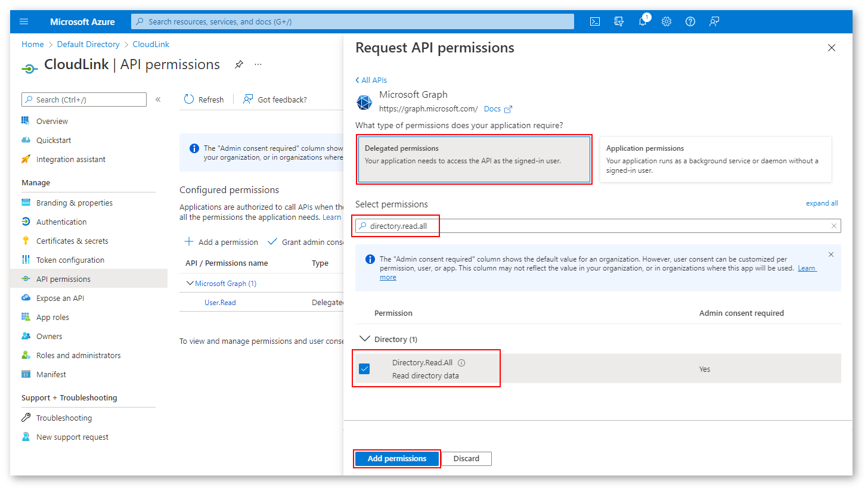This screenshot has width=868, height=491.
Task: Open the Azure portal hamburger menu
Action: point(24,21)
